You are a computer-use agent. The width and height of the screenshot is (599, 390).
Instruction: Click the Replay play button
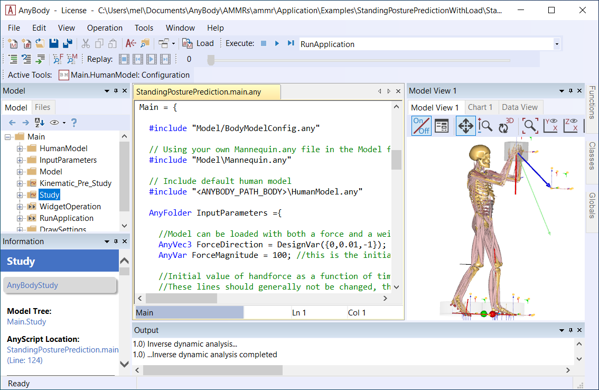click(151, 59)
